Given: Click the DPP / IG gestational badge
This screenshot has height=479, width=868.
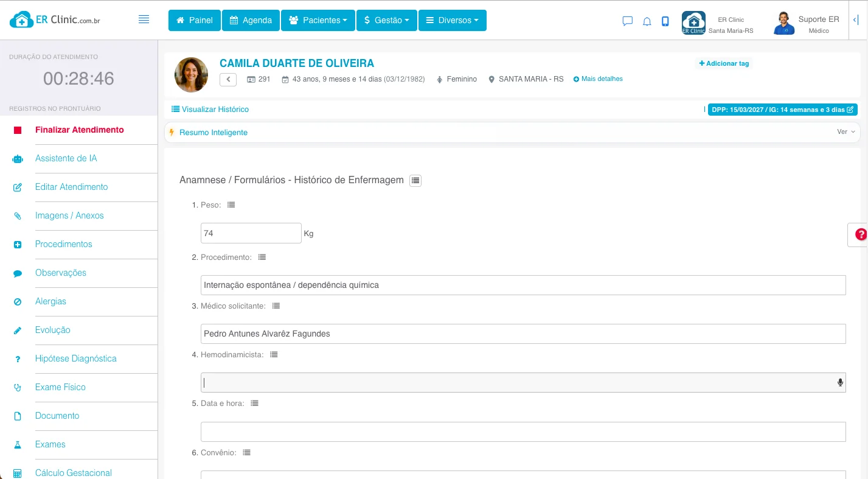Looking at the screenshot, I should 783,110.
